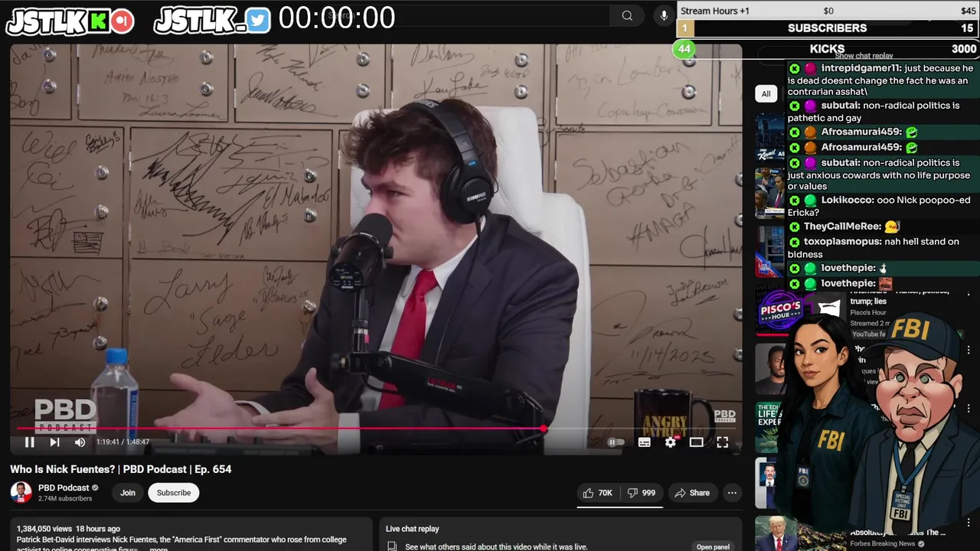The width and height of the screenshot is (980, 551).
Task: Open the PBD Podcast channel name
Action: click(64, 487)
